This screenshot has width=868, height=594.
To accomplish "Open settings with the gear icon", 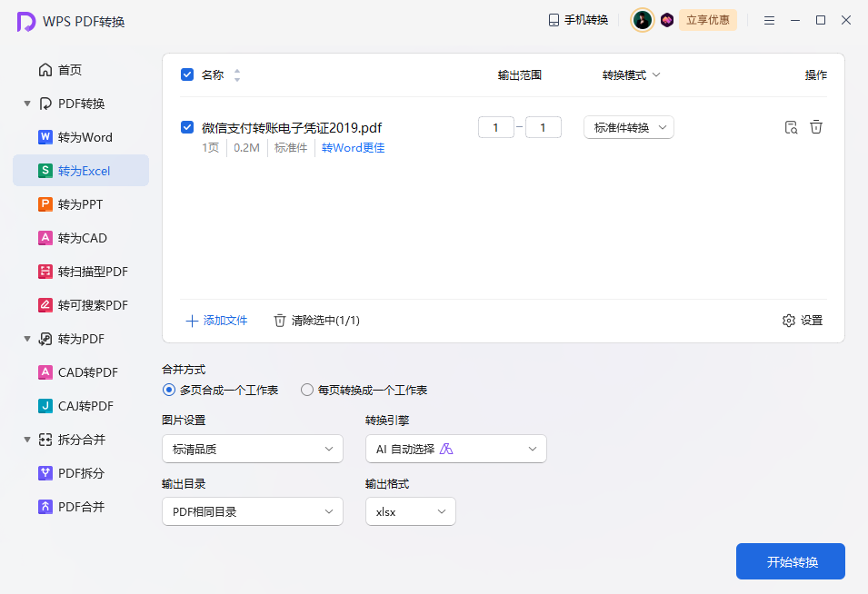I will coord(789,321).
